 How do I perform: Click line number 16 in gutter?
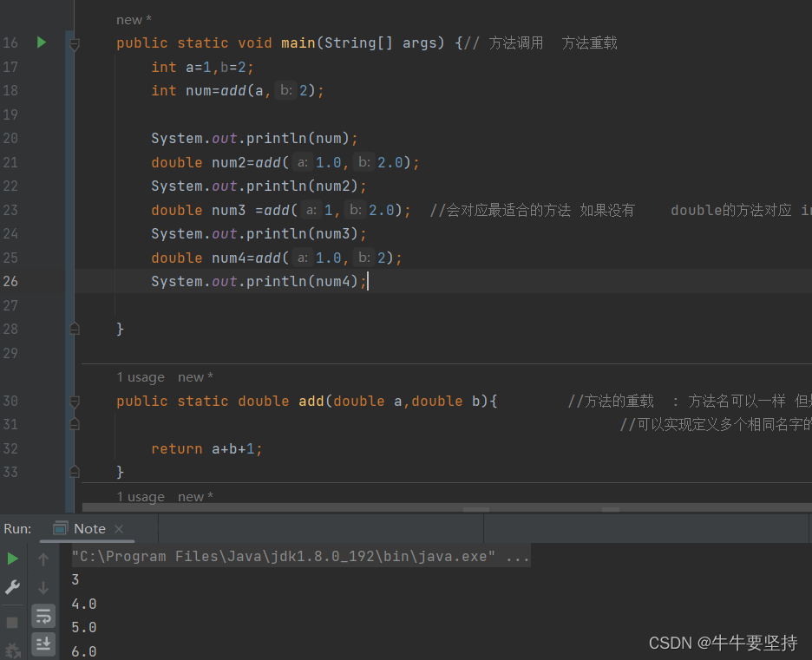(x=10, y=42)
